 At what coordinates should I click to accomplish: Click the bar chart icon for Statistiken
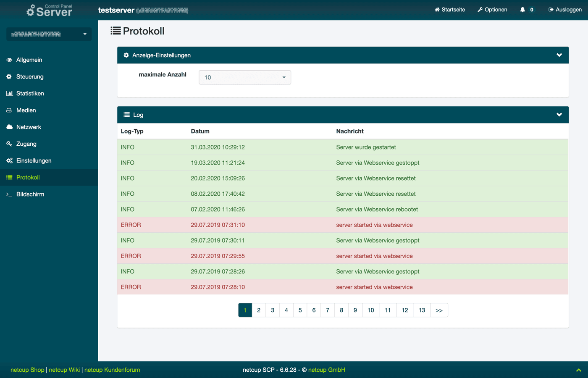click(x=9, y=94)
